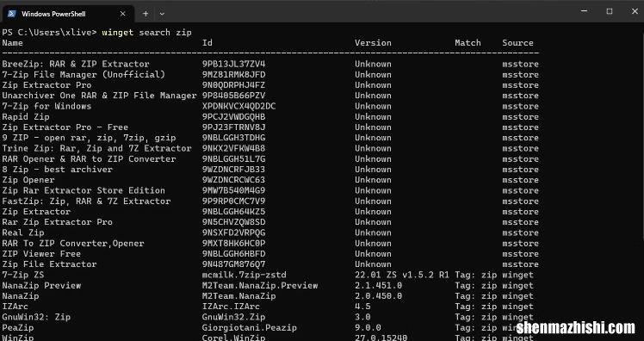Close the terminal window
Viewport: 644px width, 341px height.
tap(635, 11)
